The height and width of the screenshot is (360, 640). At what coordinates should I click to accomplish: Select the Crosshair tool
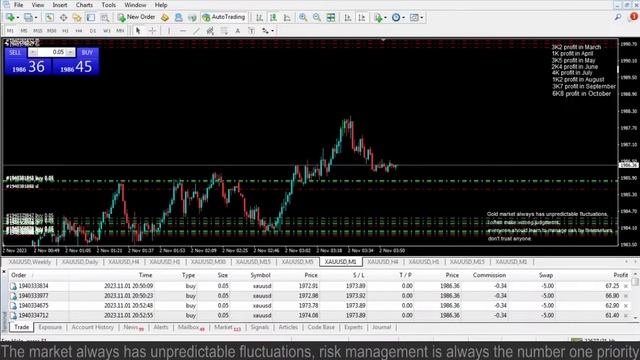[x=152, y=31]
